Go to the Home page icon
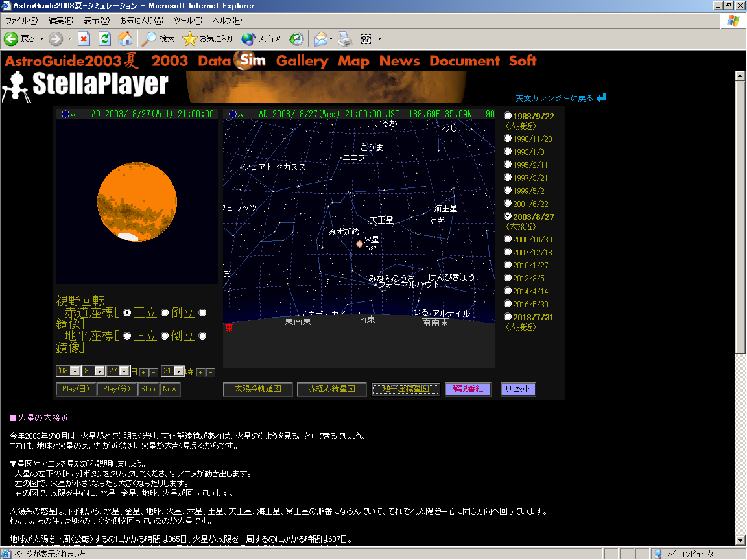Screen dimensions: 747x560 click(125, 39)
